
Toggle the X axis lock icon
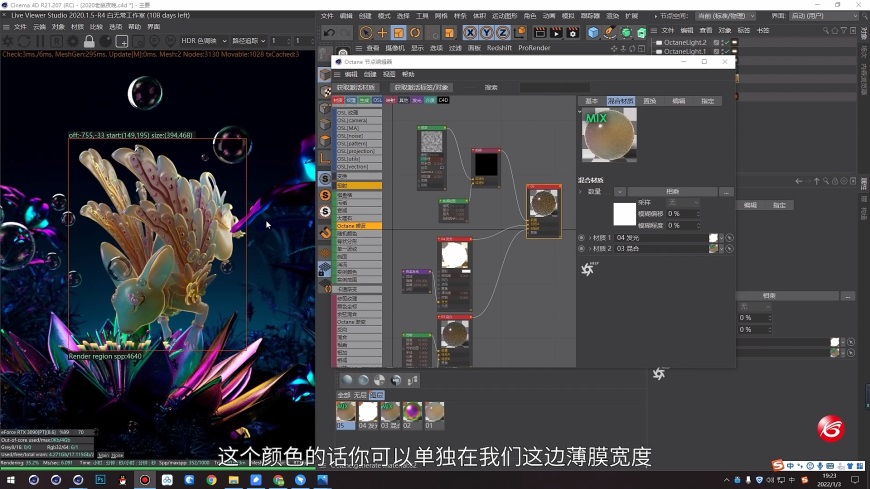coord(470,33)
